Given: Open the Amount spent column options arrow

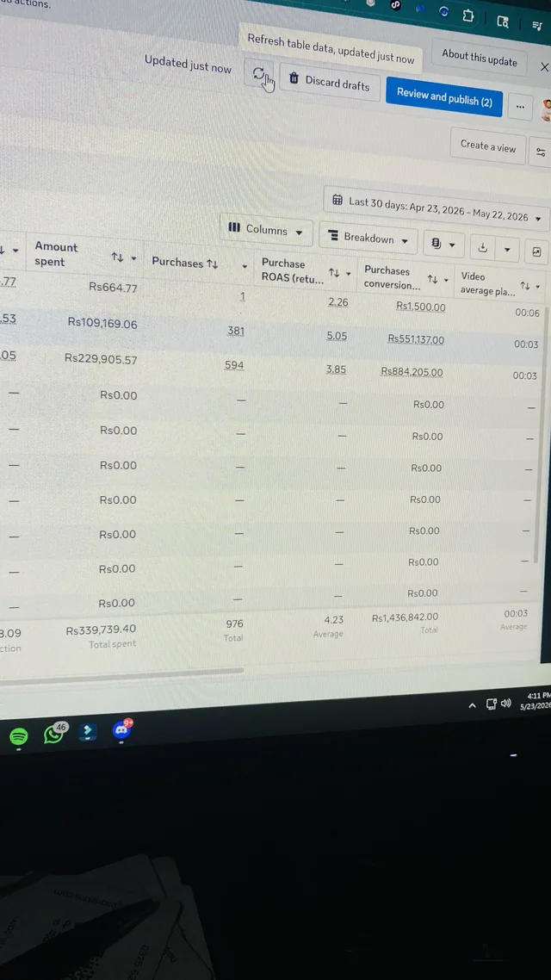Looking at the screenshot, I should click(133, 258).
